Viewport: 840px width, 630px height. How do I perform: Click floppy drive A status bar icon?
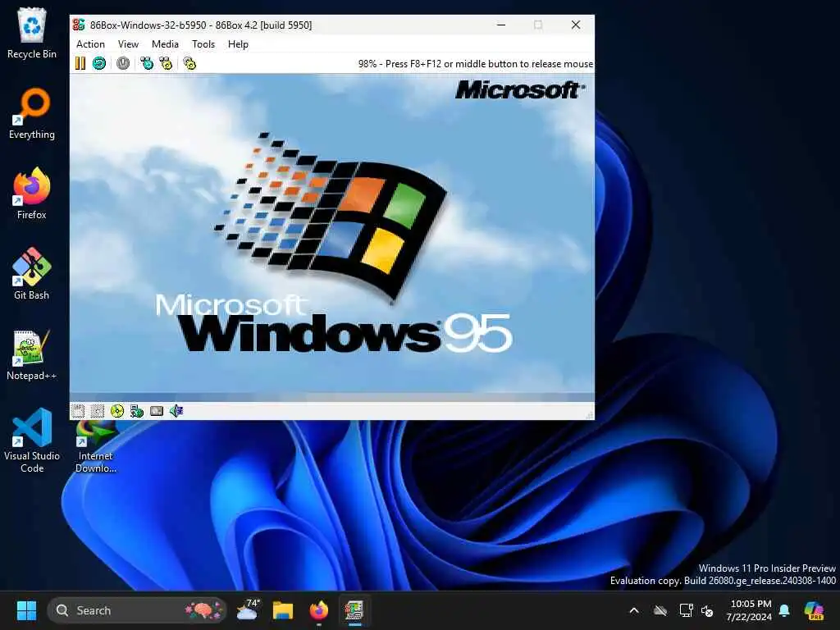[78, 411]
